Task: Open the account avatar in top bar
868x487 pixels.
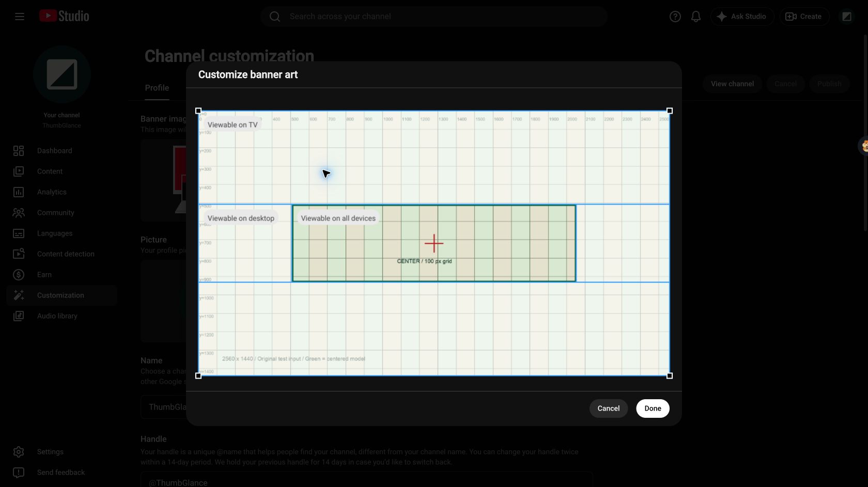Action: click(846, 17)
